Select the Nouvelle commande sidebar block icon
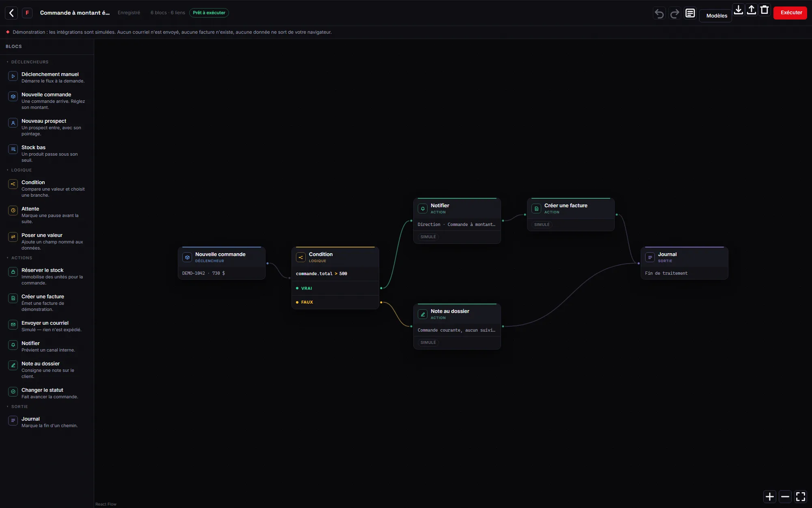This screenshot has height=508, width=812. pyautogui.click(x=13, y=96)
